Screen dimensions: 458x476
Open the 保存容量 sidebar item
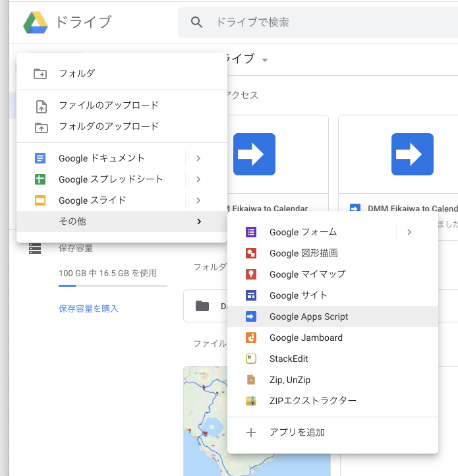[75, 249]
